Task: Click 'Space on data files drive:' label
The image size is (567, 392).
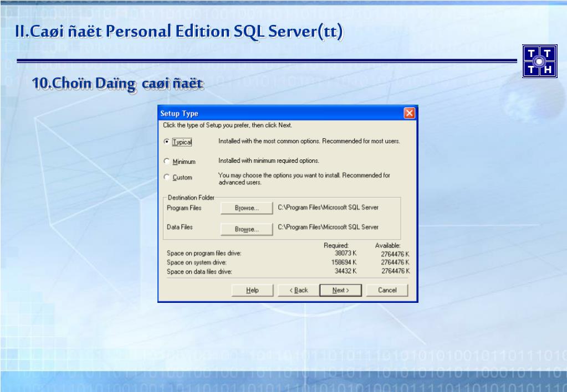Action: tap(199, 271)
